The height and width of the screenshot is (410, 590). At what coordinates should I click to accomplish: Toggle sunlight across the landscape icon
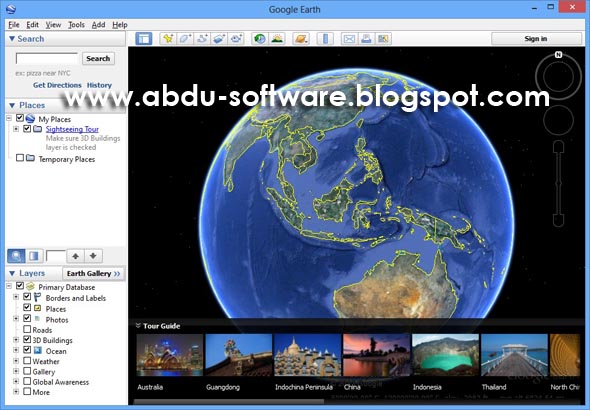tap(277, 39)
